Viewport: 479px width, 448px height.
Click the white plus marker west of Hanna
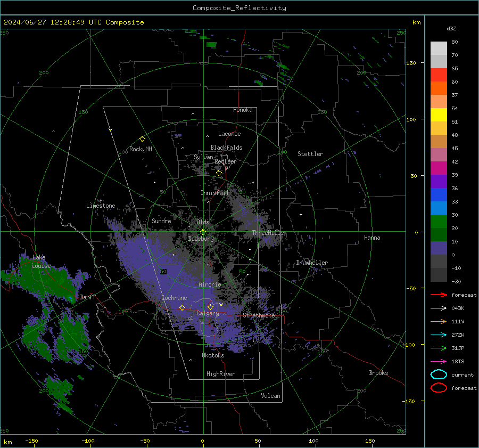tap(301, 214)
